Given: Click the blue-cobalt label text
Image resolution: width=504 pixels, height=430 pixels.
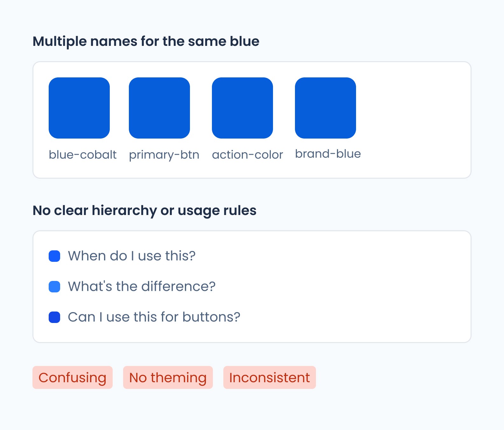Looking at the screenshot, I should point(82,155).
